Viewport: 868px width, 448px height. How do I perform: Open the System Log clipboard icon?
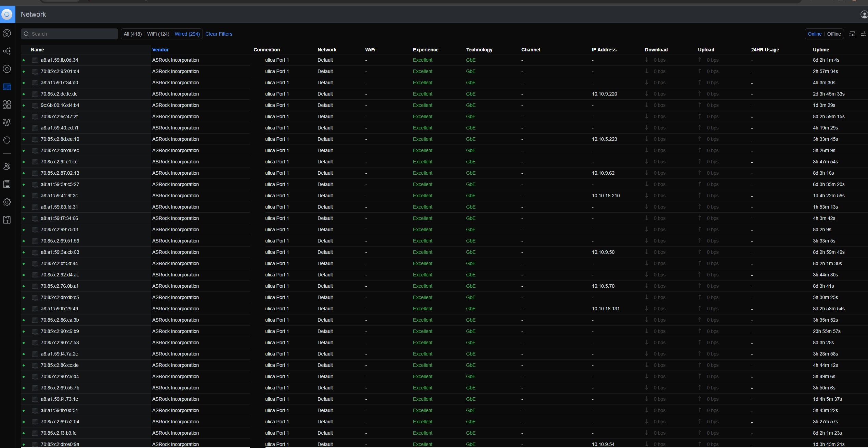pos(7,184)
